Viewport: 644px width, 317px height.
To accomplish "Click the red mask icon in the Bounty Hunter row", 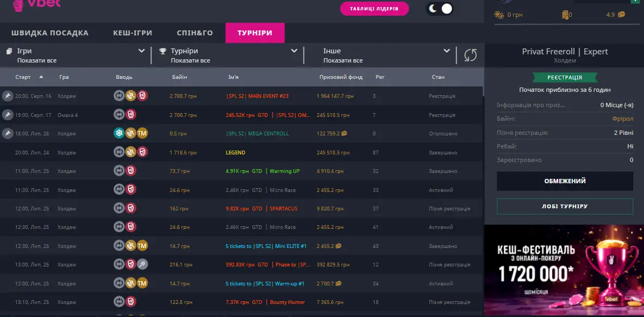I will [x=131, y=301].
